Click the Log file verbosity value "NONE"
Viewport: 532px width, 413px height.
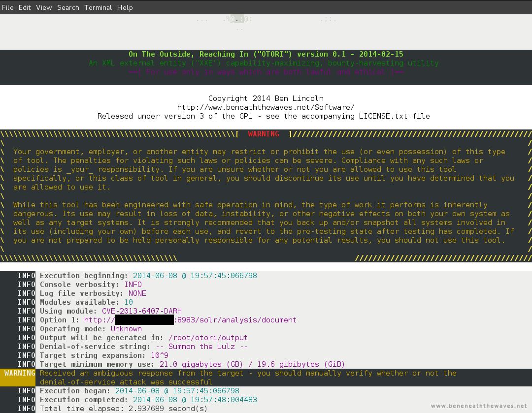(137, 293)
